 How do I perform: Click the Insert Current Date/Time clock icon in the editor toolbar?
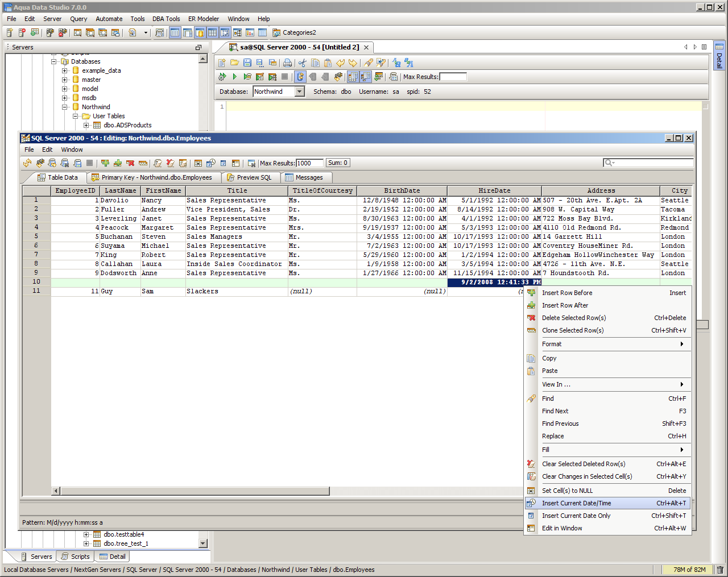[x=211, y=163]
